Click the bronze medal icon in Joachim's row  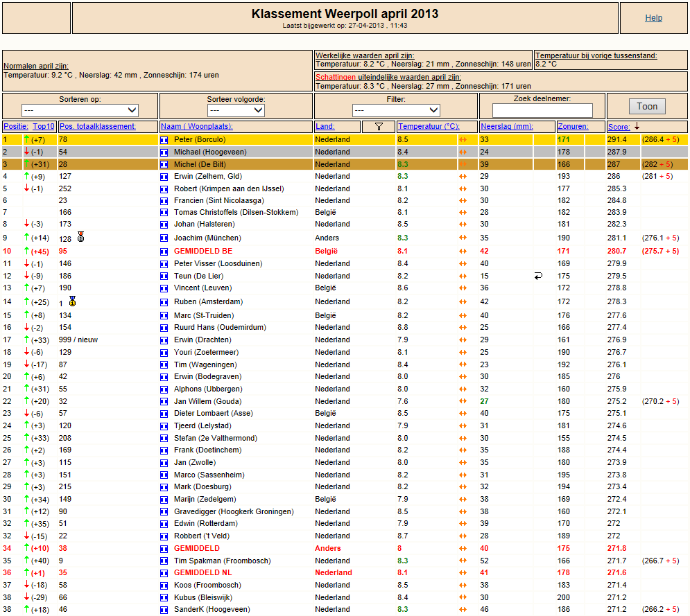tap(80, 237)
